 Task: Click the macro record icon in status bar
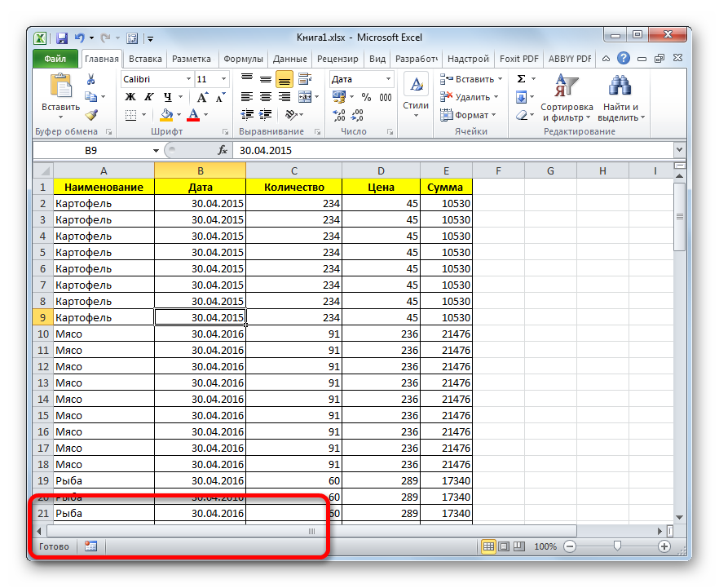coord(90,546)
